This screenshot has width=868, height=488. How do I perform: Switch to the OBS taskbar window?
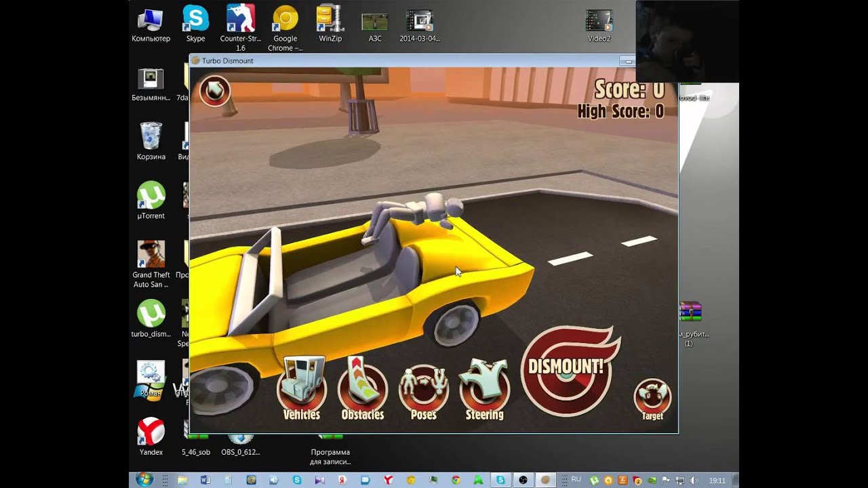click(524, 480)
